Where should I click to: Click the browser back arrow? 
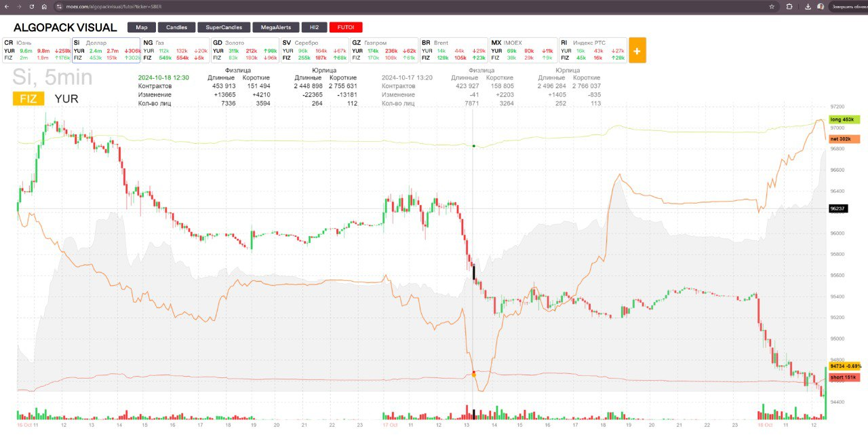click(6, 6)
